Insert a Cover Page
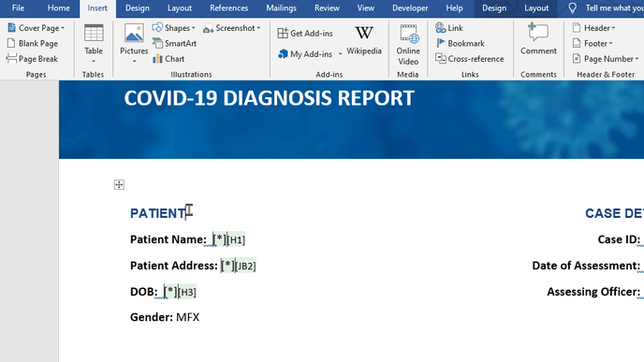Image resolution: width=644 pixels, height=362 pixels. click(37, 28)
